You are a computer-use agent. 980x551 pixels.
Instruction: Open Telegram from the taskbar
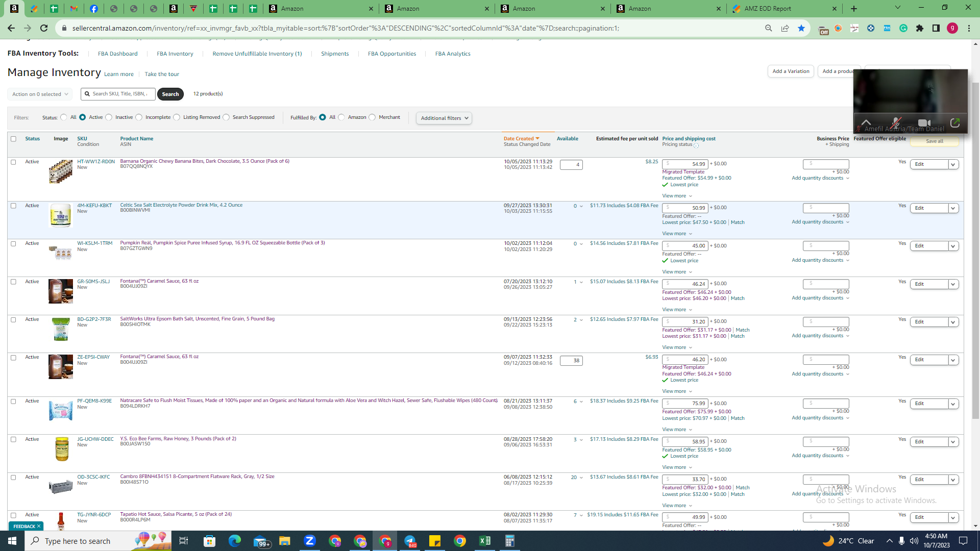click(x=410, y=541)
